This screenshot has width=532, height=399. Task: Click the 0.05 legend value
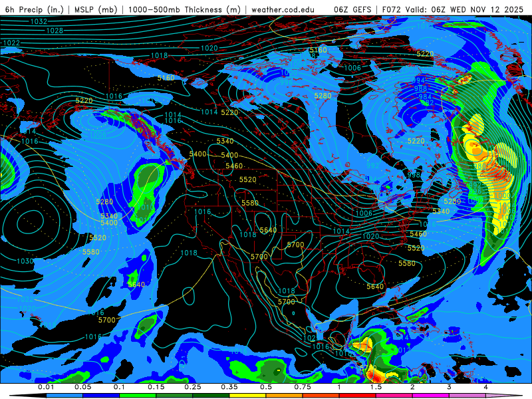[82, 387]
